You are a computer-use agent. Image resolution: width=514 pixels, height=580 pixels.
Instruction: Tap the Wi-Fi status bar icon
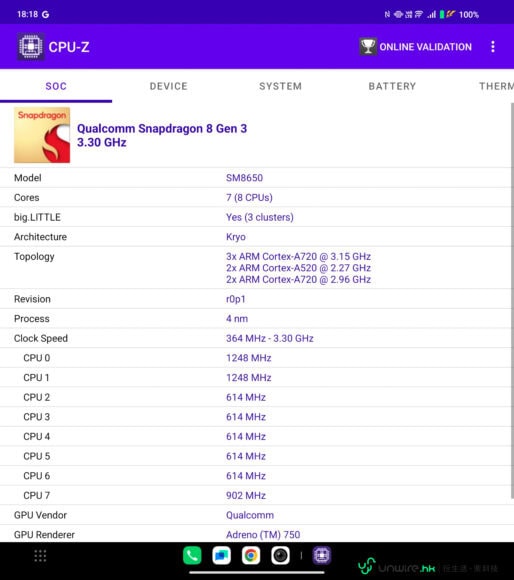(419, 14)
